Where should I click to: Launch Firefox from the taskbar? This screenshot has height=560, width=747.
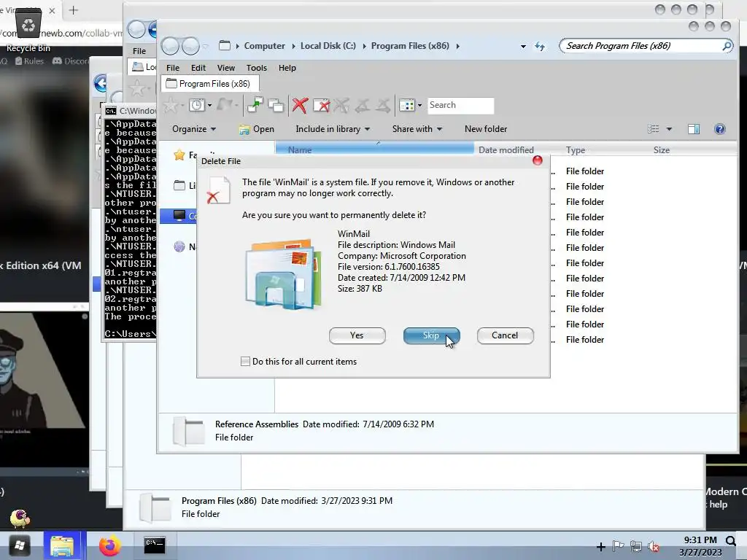click(110, 545)
